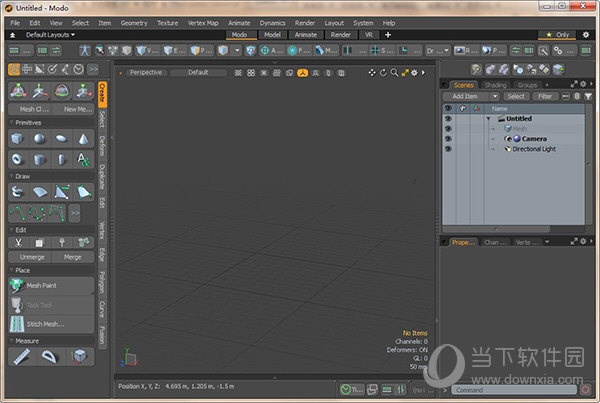Choose Polygons selection mode
The height and width of the screenshot is (403, 600).
pyautogui.click(x=201, y=51)
